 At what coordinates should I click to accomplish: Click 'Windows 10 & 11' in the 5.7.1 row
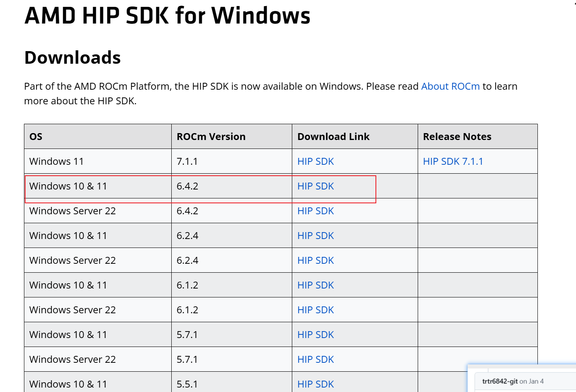68,335
